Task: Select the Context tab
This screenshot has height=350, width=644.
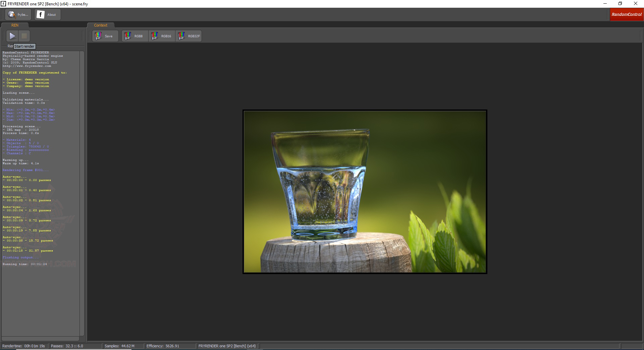Action: point(101,25)
